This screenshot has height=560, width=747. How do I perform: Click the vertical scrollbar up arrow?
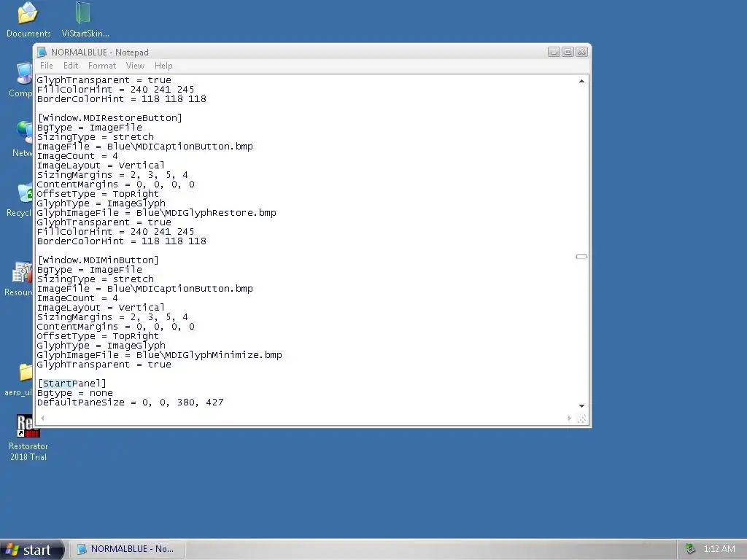[581, 81]
